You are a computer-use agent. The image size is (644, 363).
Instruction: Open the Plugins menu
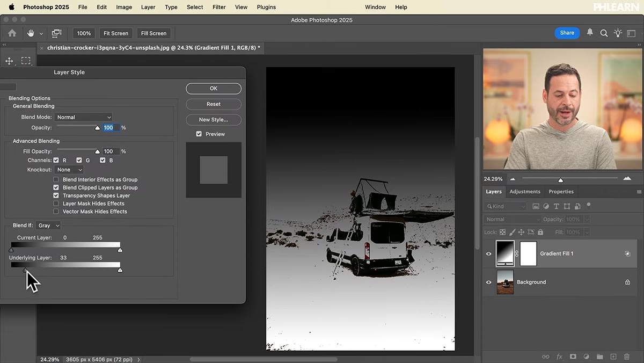click(x=266, y=7)
